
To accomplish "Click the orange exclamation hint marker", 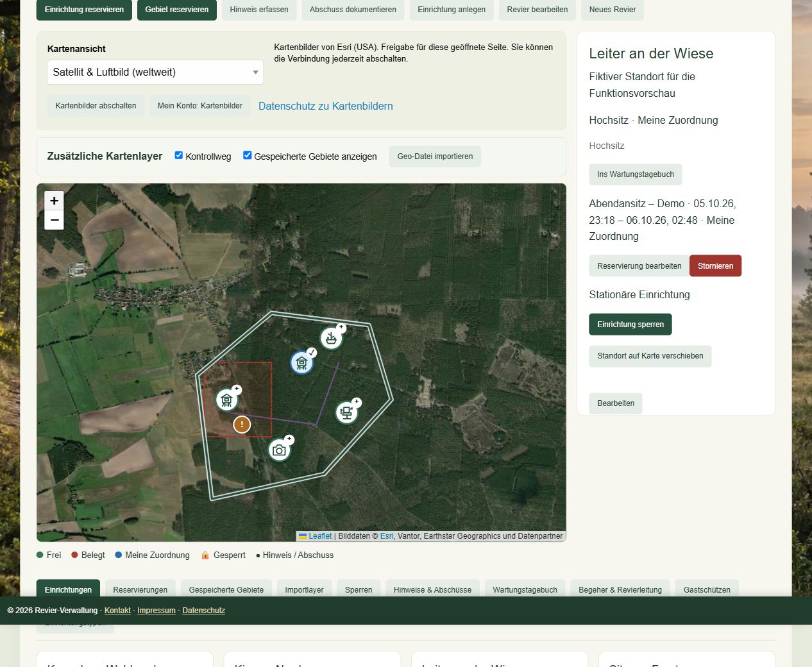I will pos(242,425).
